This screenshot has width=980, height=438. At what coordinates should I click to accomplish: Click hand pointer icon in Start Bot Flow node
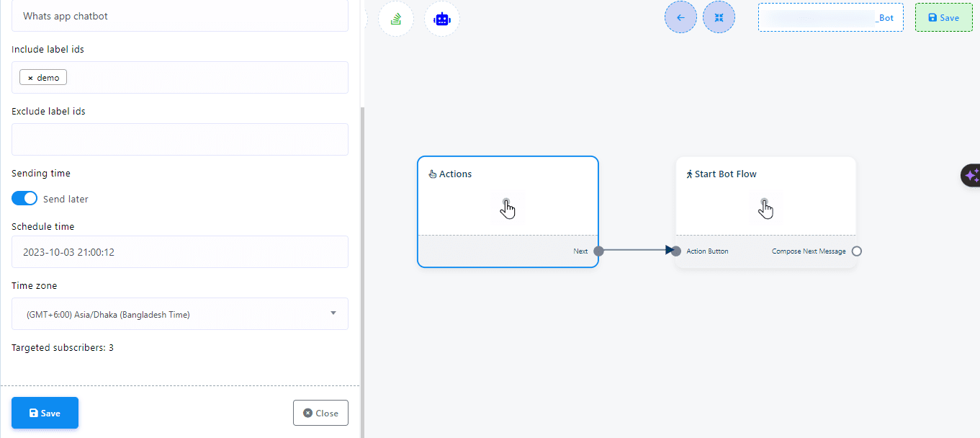765,207
